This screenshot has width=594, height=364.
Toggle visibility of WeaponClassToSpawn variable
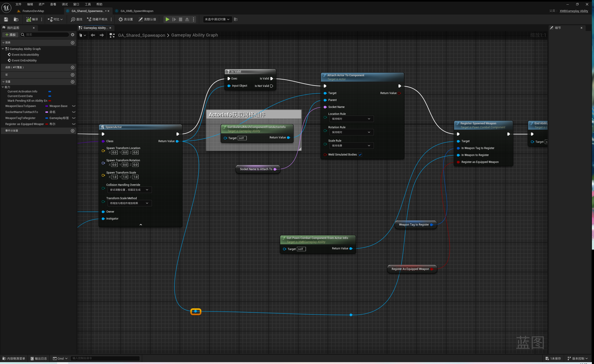click(x=74, y=106)
